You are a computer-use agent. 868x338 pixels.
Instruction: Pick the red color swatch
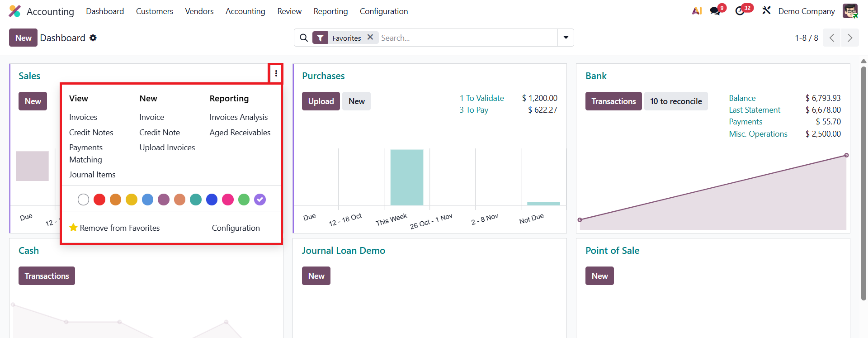99,200
